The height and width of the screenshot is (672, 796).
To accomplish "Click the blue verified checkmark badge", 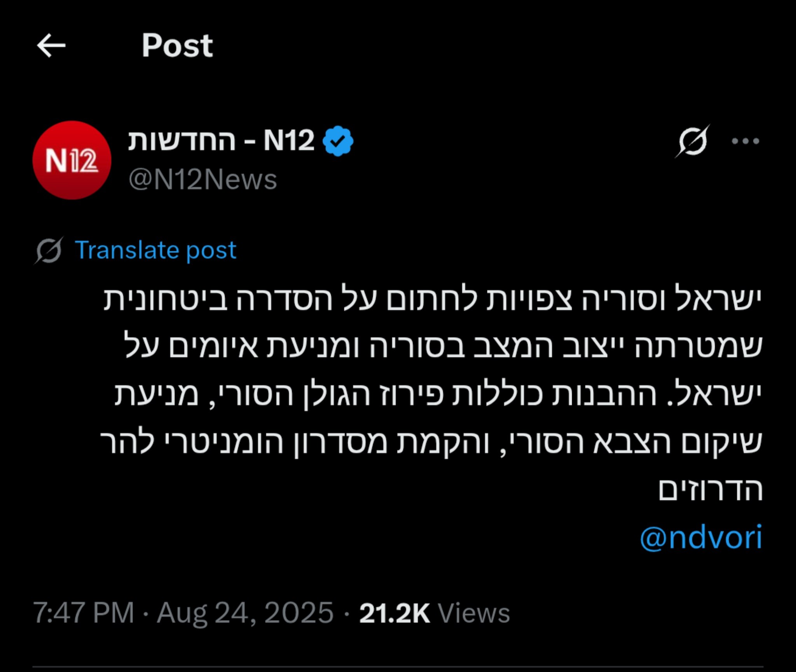I will pos(339,141).
